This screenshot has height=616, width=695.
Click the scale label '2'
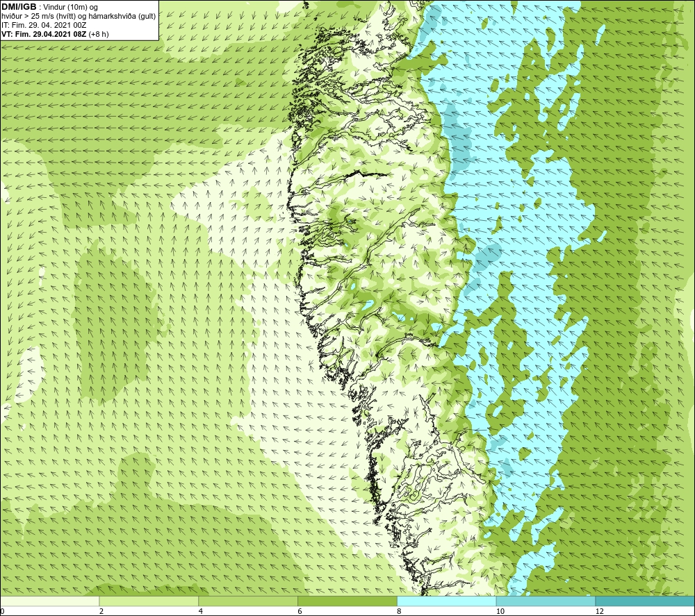coord(101,611)
